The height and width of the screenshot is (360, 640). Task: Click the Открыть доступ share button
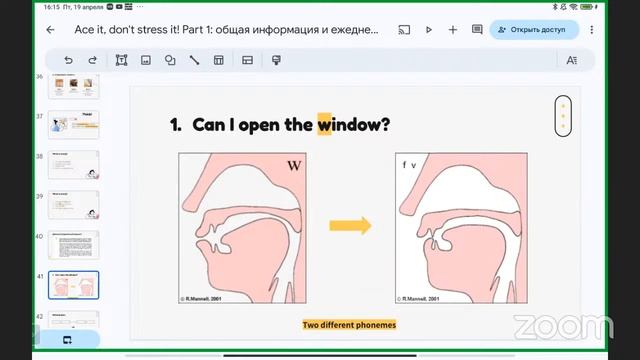pos(534,30)
